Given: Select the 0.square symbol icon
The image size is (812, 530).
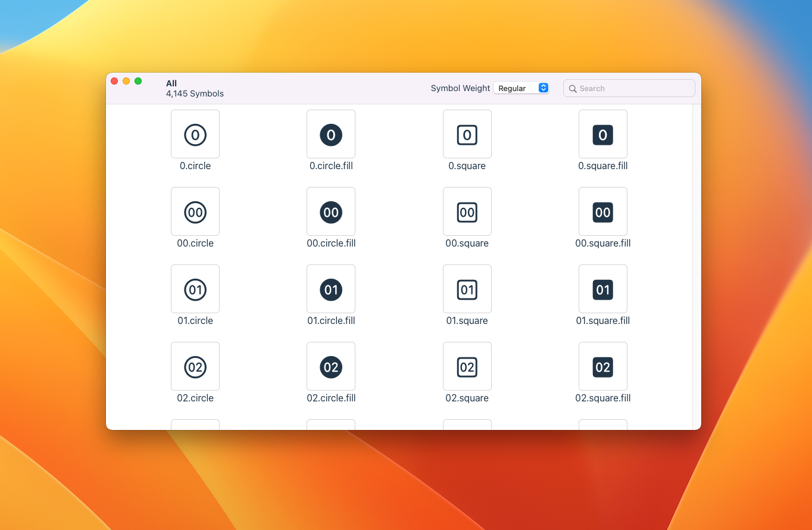Looking at the screenshot, I should (x=467, y=134).
